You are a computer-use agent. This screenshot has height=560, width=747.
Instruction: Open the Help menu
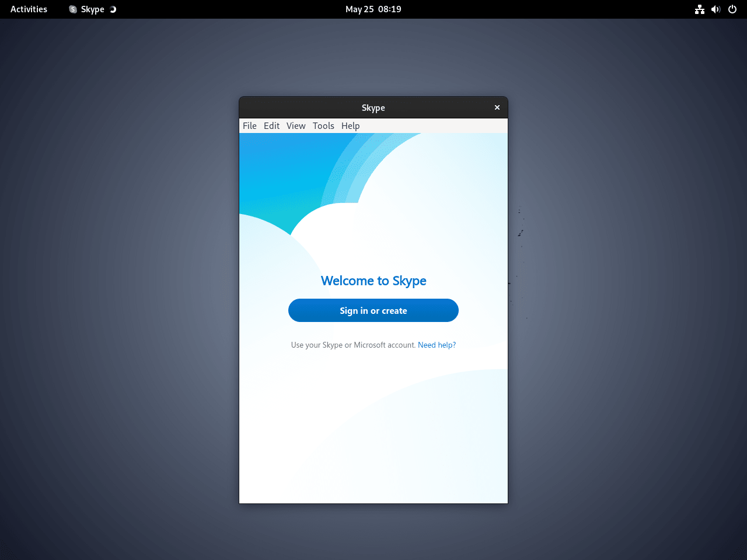tap(350, 126)
